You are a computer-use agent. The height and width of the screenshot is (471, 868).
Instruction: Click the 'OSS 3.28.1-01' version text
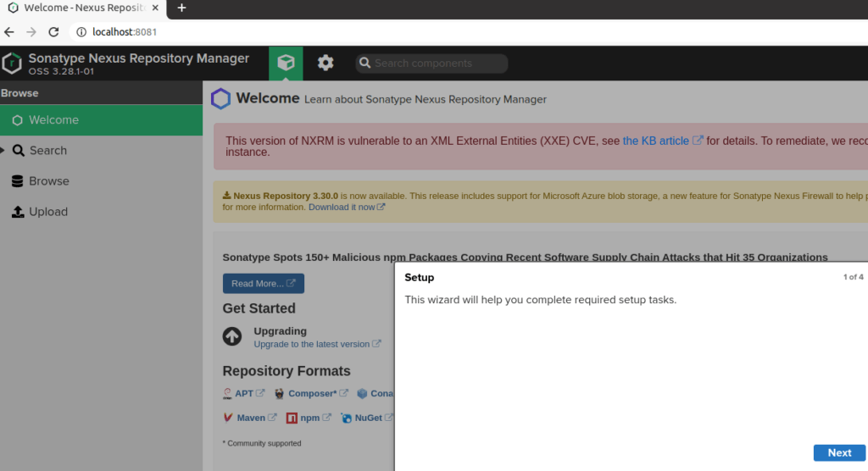click(61, 71)
